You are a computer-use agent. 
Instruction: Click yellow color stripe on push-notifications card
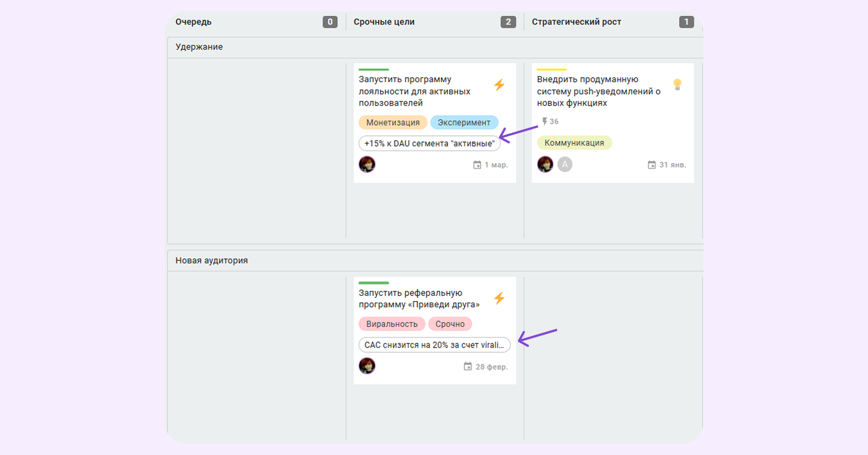pyautogui.click(x=551, y=70)
